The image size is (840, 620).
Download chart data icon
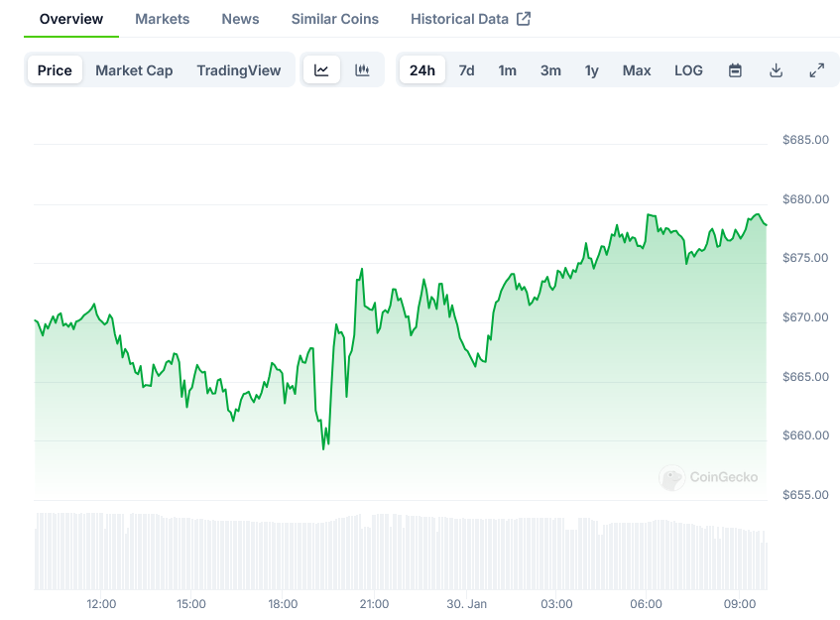(x=776, y=70)
